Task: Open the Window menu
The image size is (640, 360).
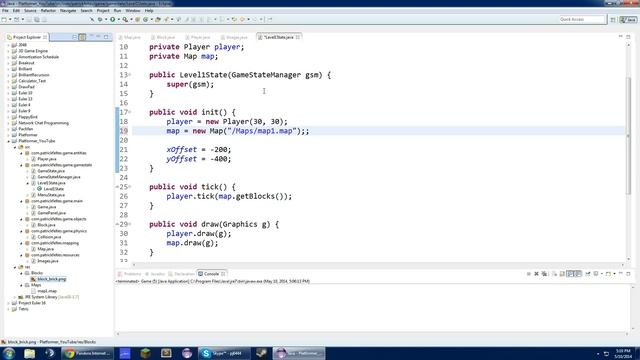Action: pos(133,11)
